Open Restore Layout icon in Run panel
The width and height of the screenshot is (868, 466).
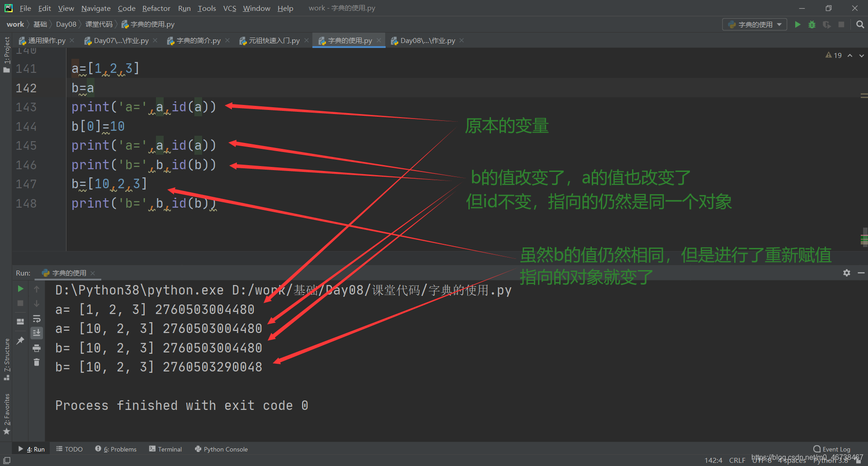[20, 322]
